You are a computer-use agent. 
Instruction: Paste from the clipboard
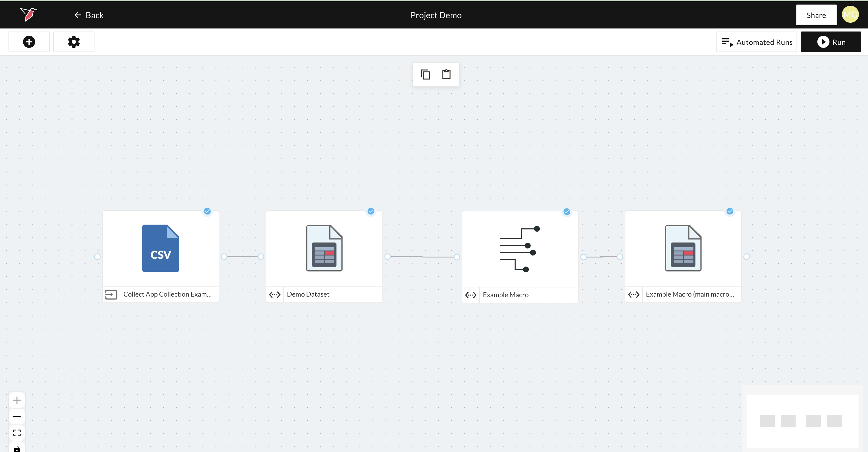[x=446, y=74]
